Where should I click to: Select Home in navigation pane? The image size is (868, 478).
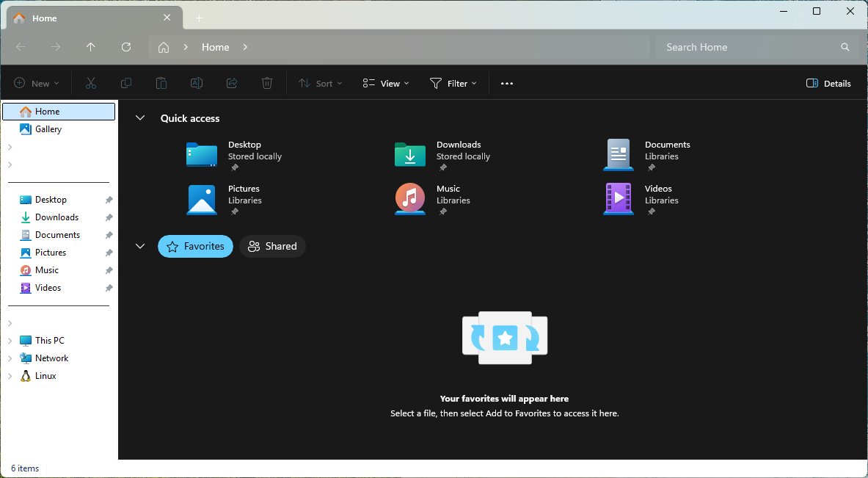point(59,112)
